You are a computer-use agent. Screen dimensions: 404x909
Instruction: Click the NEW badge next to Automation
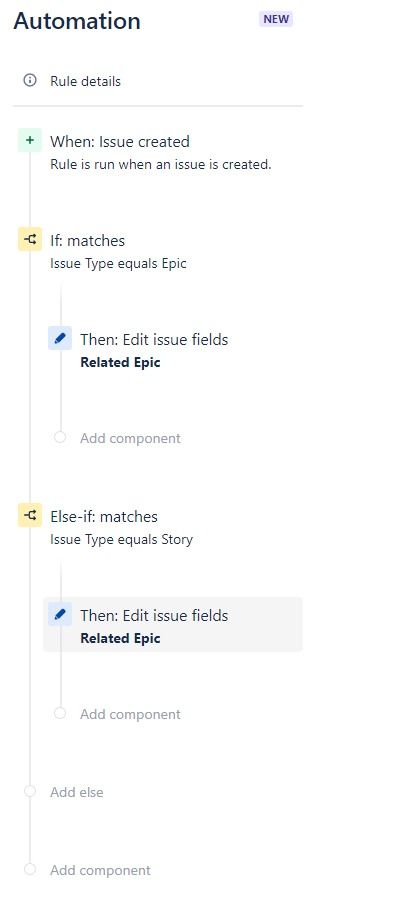coord(276,19)
